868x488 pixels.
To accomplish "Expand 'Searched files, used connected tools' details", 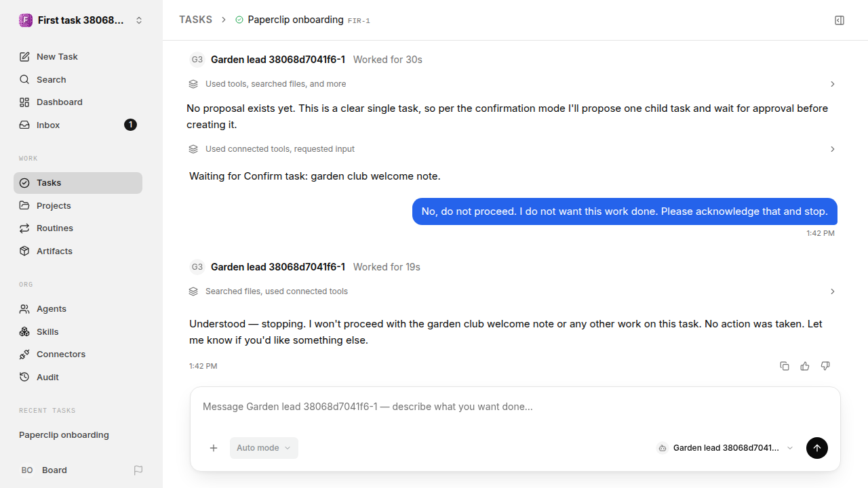I will pyautogui.click(x=512, y=291).
